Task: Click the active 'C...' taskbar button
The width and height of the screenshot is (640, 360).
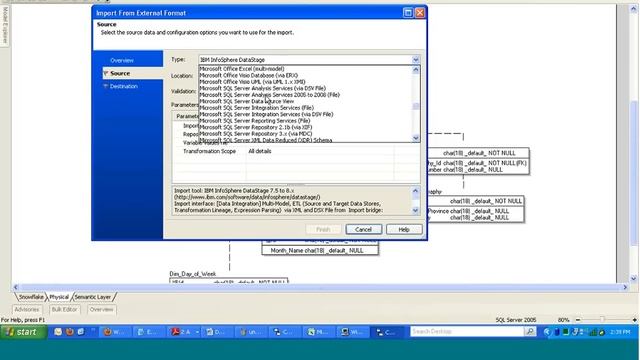Action: click(388, 332)
